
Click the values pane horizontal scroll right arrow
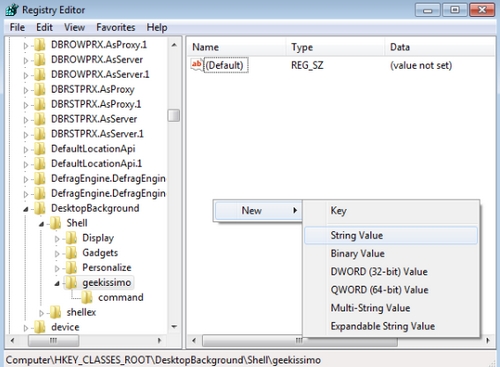click(x=488, y=340)
